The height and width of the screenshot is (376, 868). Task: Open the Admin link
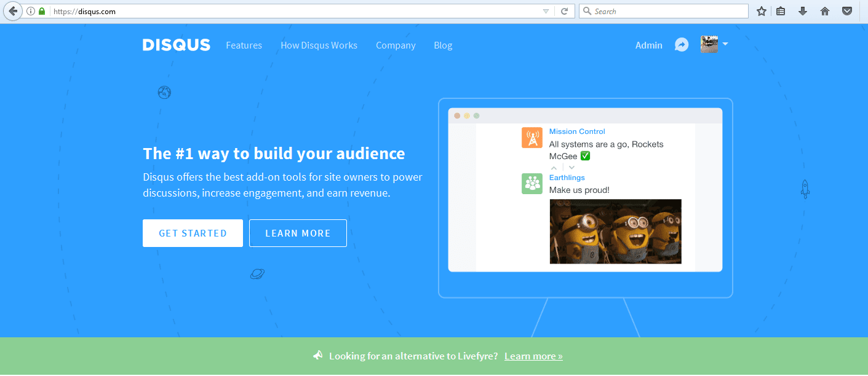click(649, 45)
